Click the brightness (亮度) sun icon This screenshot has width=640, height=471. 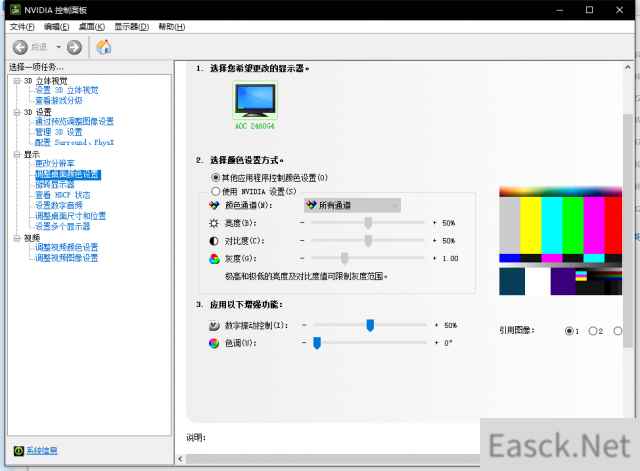coord(214,223)
